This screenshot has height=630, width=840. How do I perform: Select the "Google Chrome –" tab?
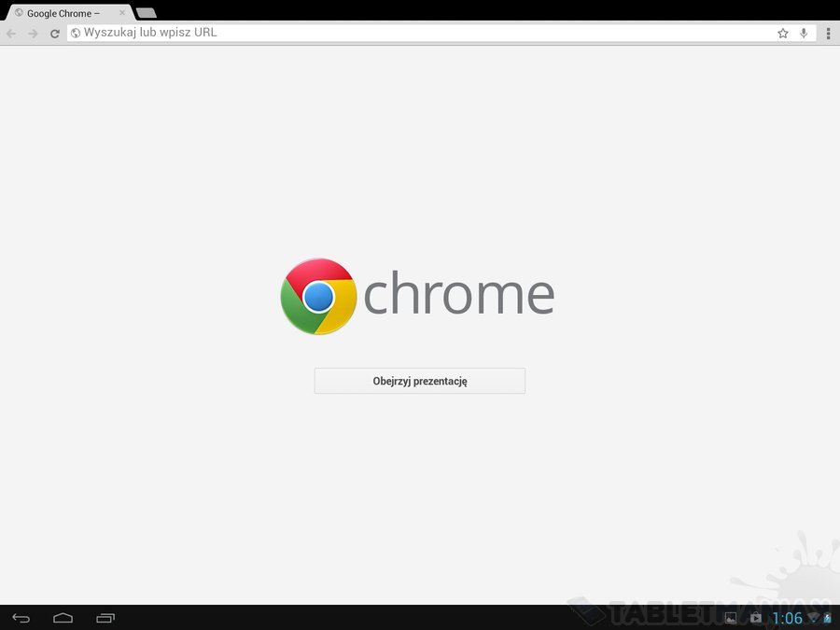pyautogui.click(x=68, y=13)
